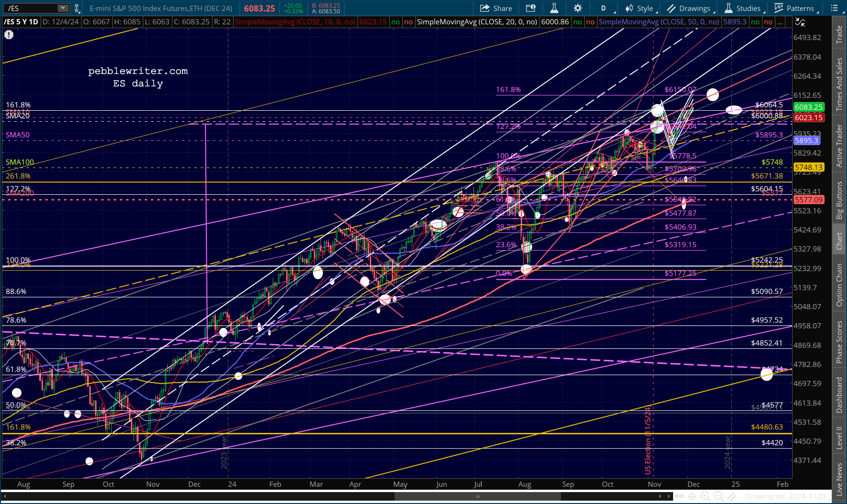This screenshot has height=504, width=847.
Task: Click the E-mini S&P 500 Index Futures description
Action: [x=161, y=8]
